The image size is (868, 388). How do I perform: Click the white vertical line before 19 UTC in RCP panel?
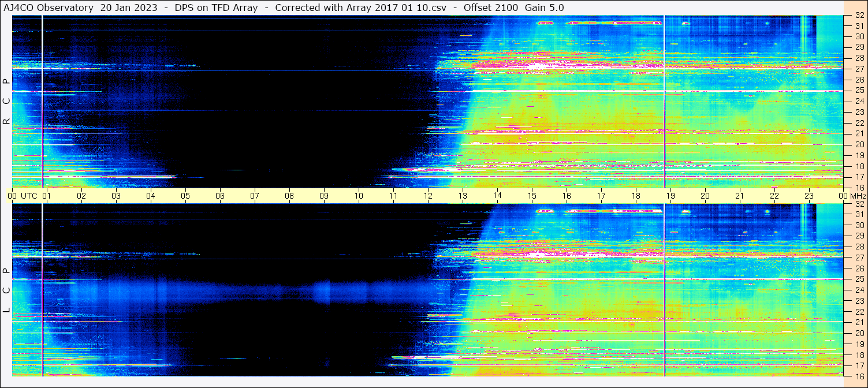point(665,102)
